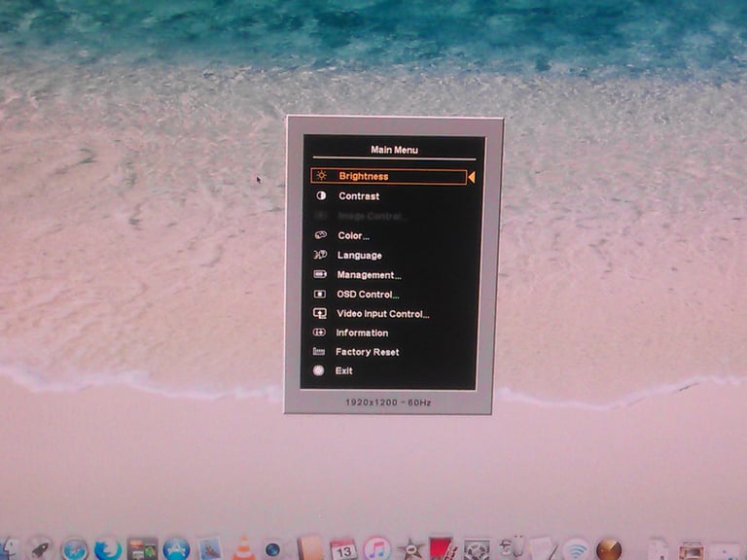Select Brightness in the Main Menu
The width and height of the screenshot is (747, 560).
(388, 176)
